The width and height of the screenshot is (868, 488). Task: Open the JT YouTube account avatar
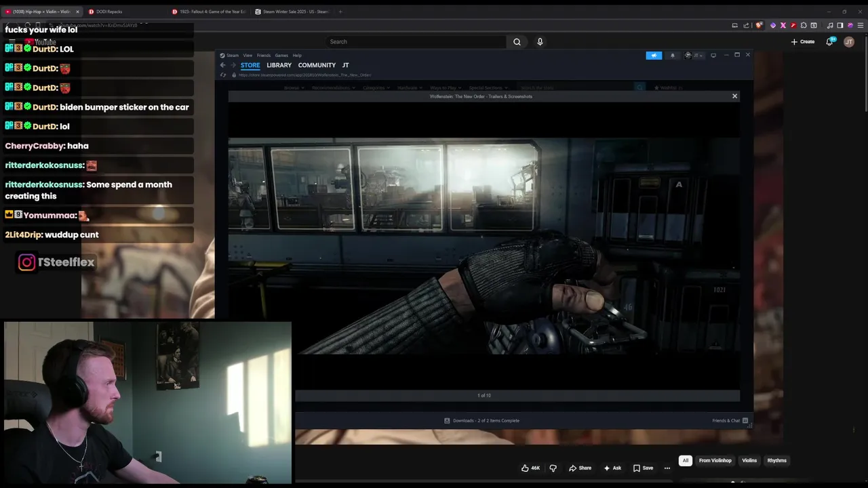[849, 42]
